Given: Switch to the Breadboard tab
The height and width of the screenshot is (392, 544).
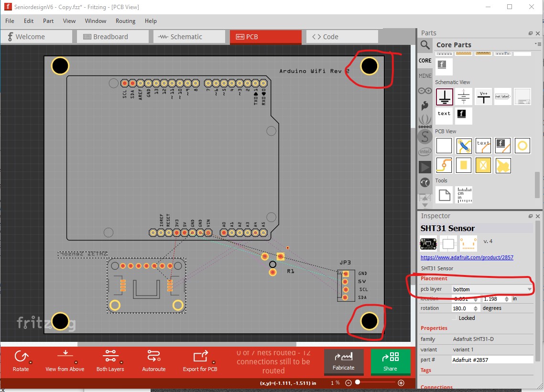Looking at the screenshot, I should [x=113, y=37].
